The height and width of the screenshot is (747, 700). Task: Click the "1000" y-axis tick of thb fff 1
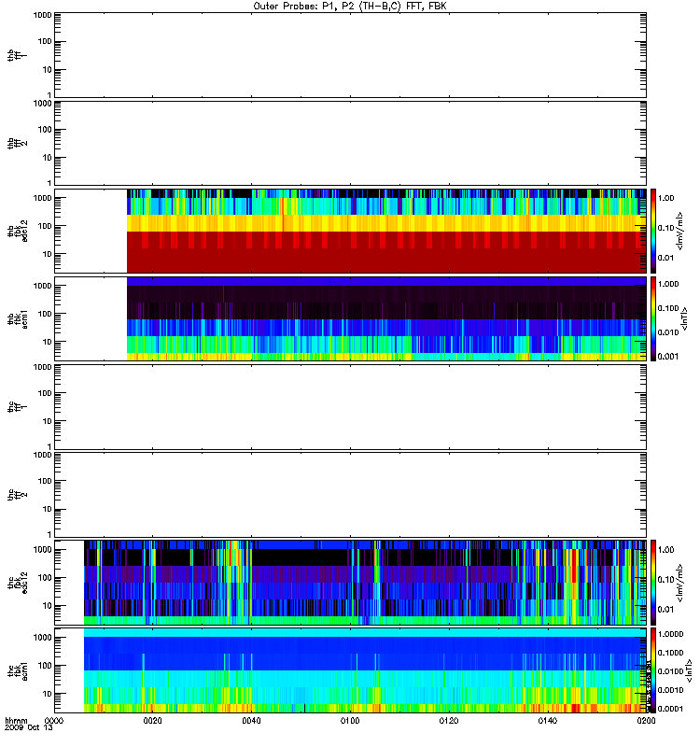[42, 15]
